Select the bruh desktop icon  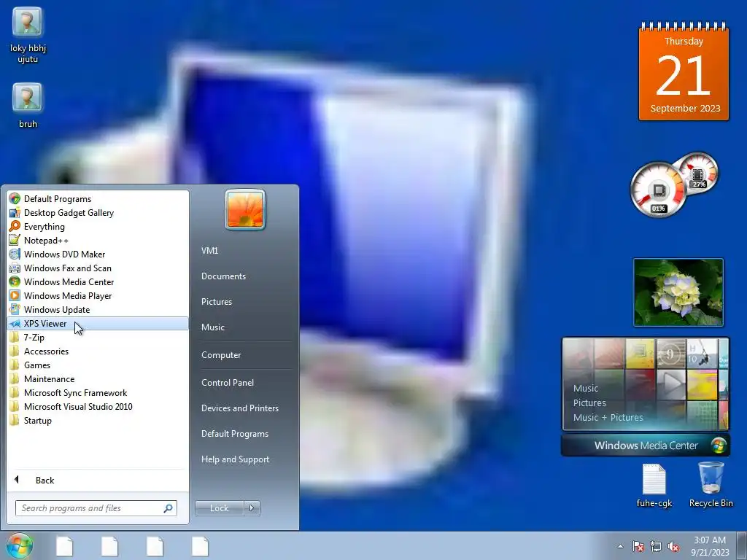(x=28, y=106)
